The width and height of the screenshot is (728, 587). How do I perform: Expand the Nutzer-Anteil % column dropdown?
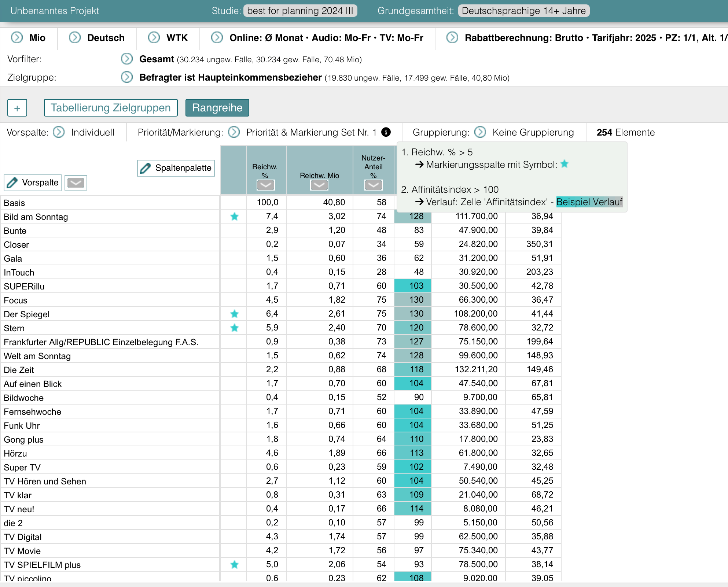click(x=373, y=185)
